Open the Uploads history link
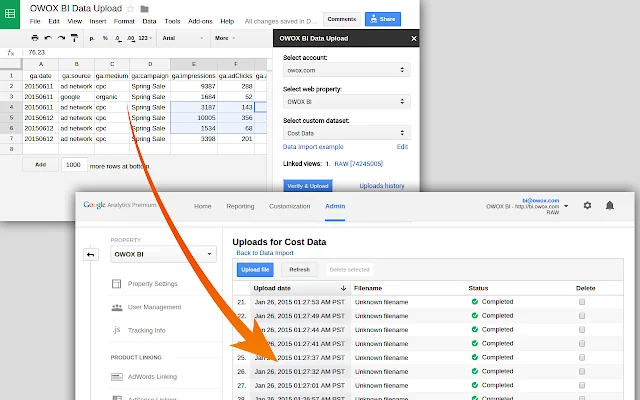640x400 pixels. pyautogui.click(x=382, y=186)
